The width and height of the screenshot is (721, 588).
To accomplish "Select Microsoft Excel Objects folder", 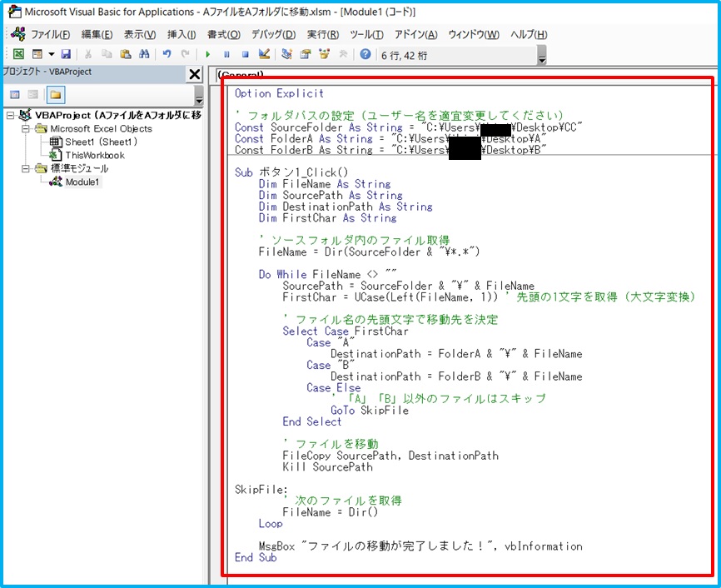I will click(102, 128).
